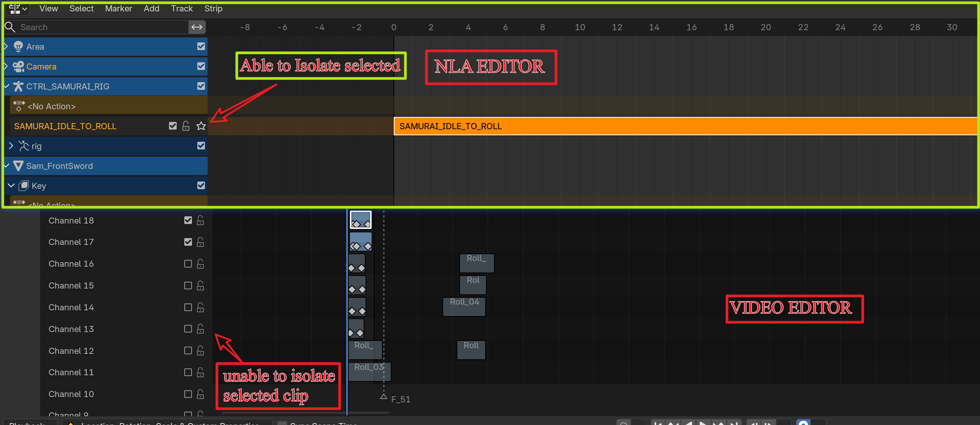Lock Channel 17 with its padlock icon
Viewport: 980px width, 425px height.
200,242
